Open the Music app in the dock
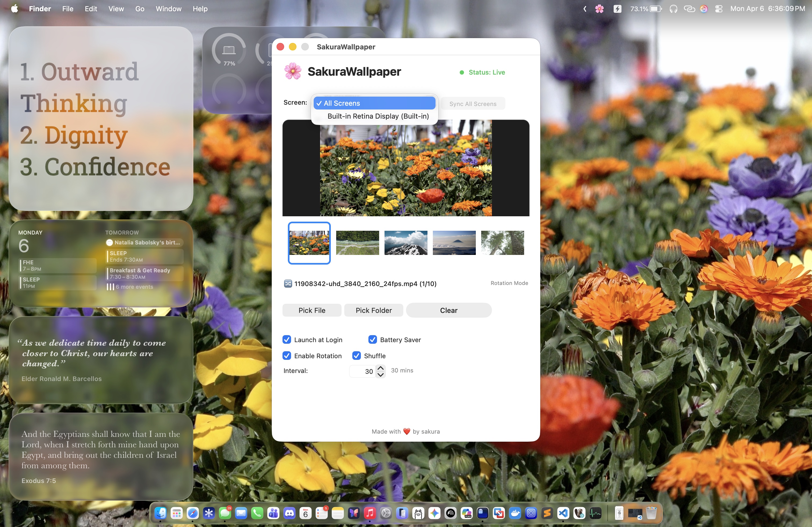Screen dimensions: 812x527 coord(369,513)
